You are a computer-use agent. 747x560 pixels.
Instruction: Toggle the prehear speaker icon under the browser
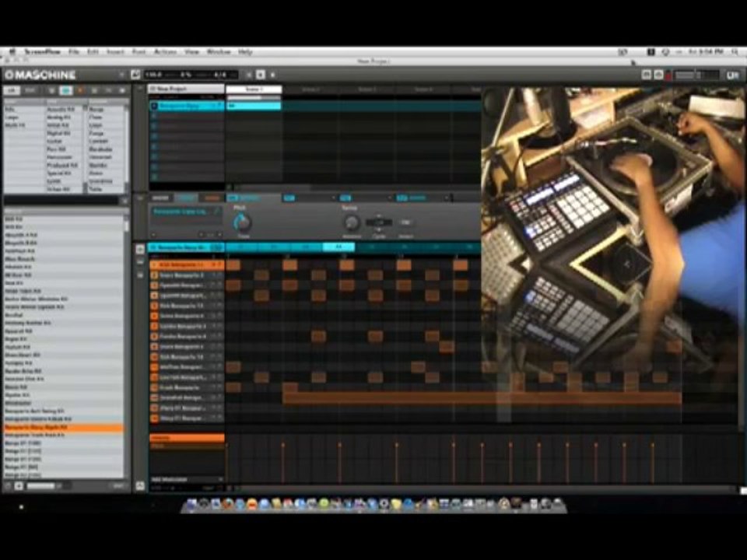[19, 486]
